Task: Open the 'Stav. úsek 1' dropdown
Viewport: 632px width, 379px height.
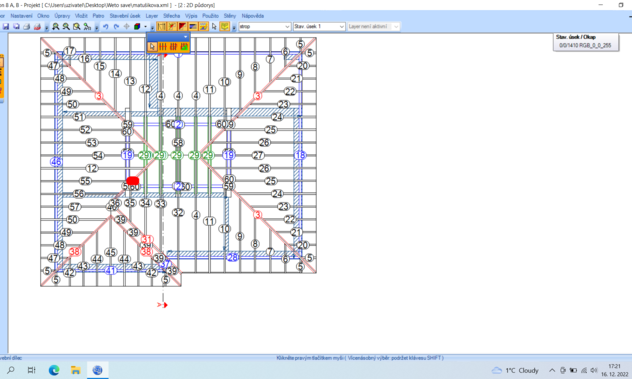Action: coord(319,27)
